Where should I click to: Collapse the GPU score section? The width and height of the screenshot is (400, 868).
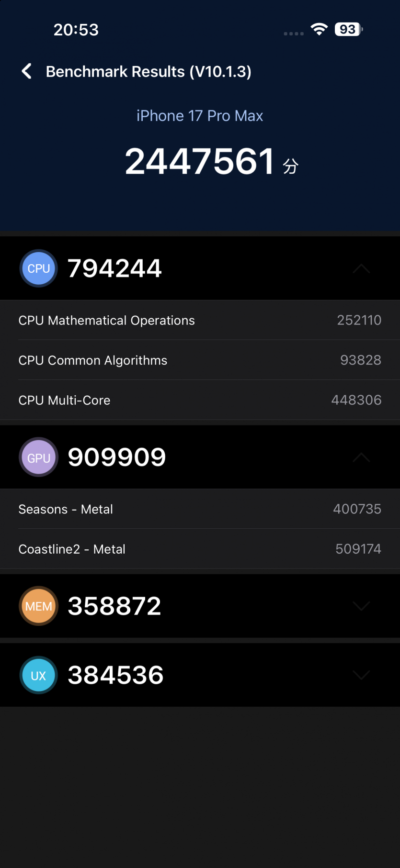[361, 457]
